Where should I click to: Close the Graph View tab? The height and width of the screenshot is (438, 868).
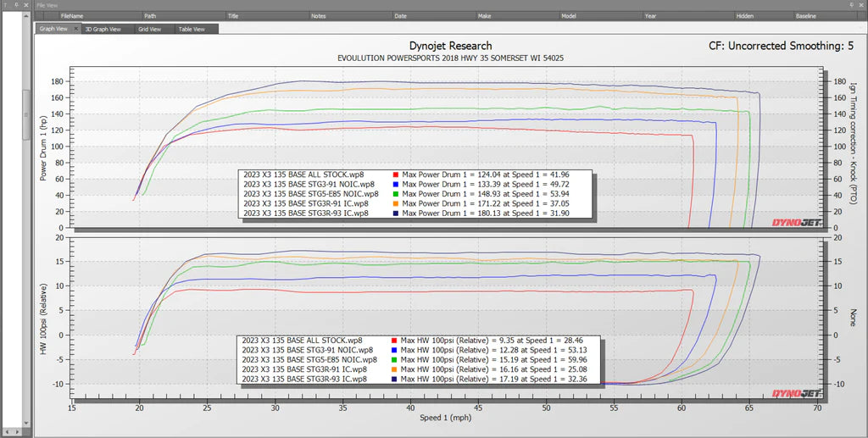click(75, 29)
